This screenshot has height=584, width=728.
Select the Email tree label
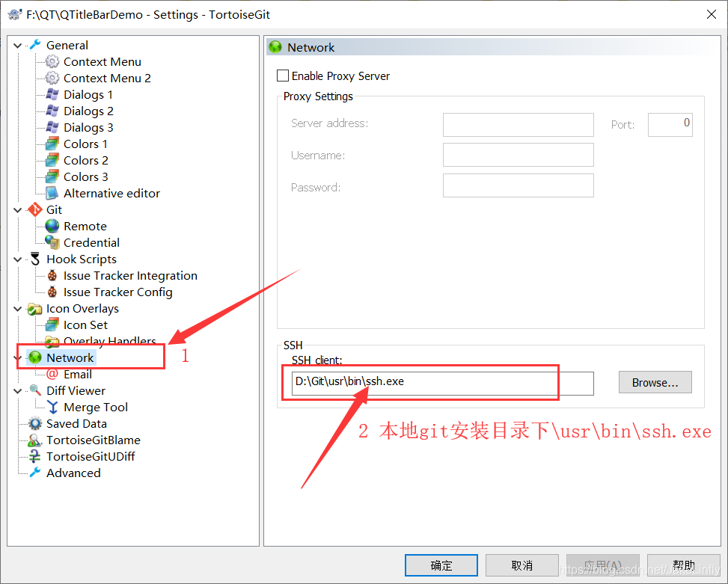[x=78, y=375]
